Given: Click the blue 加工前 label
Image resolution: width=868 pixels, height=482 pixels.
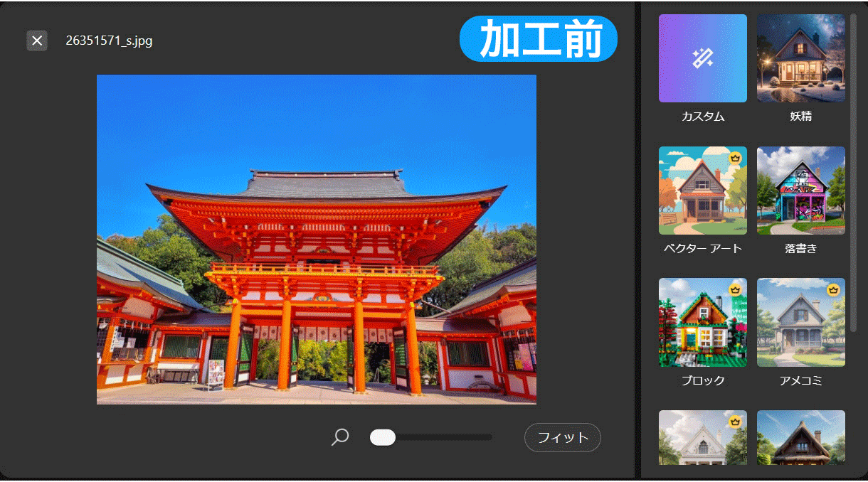Looking at the screenshot, I should (539, 38).
